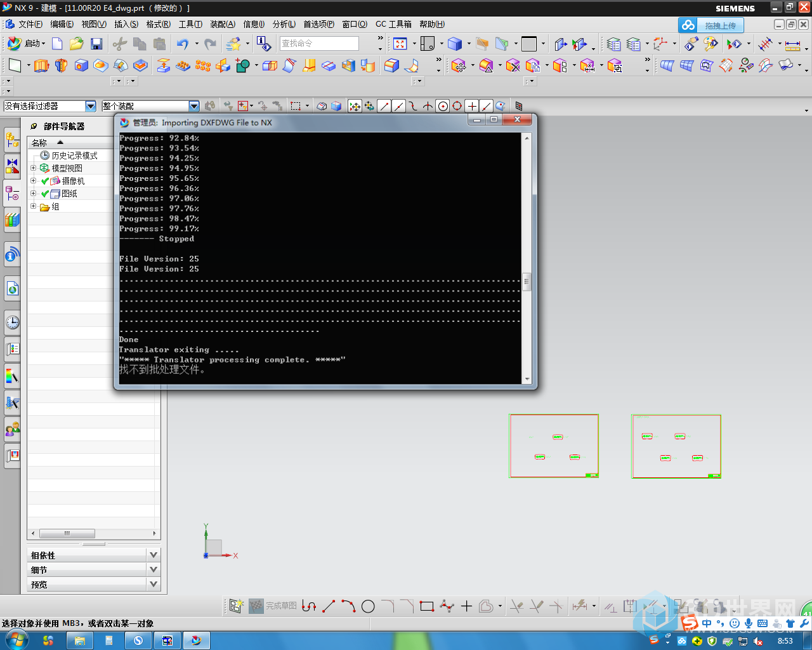This screenshot has width=812, height=650.
Task: Toggle the quadrant point snap button
Action: click(457, 106)
